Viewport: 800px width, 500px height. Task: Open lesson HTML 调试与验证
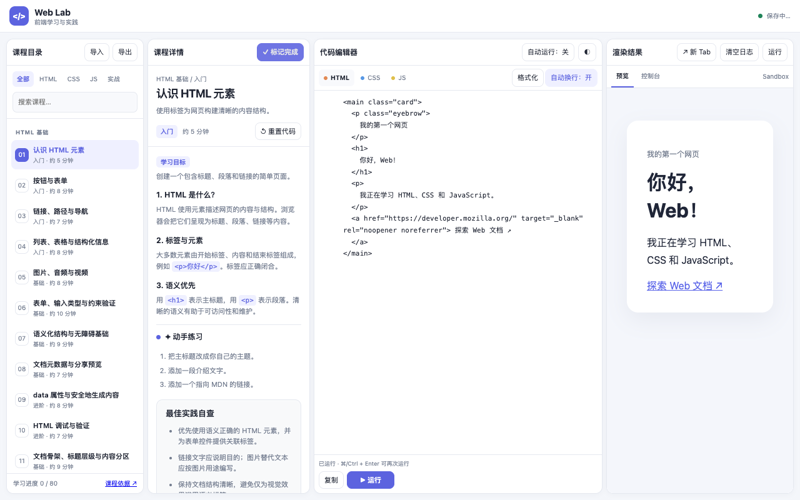click(75, 430)
